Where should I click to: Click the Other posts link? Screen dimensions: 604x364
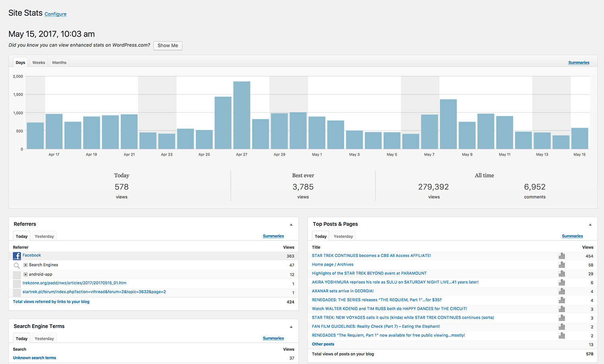[x=323, y=344]
